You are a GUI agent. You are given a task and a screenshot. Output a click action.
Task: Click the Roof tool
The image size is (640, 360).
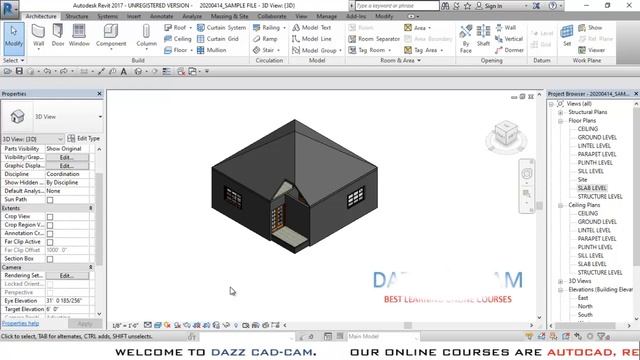[x=178, y=27]
